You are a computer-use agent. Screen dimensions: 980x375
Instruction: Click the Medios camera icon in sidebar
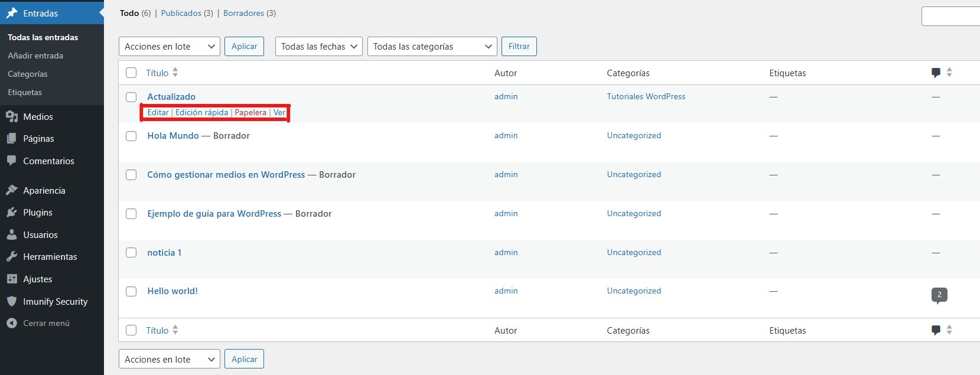(x=12, y=117)
